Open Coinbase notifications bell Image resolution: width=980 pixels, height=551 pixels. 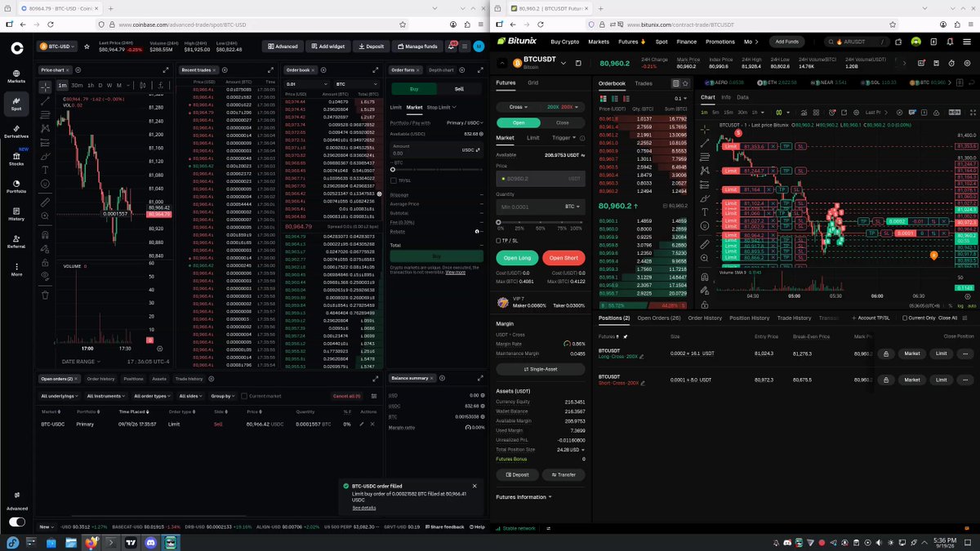452,47
